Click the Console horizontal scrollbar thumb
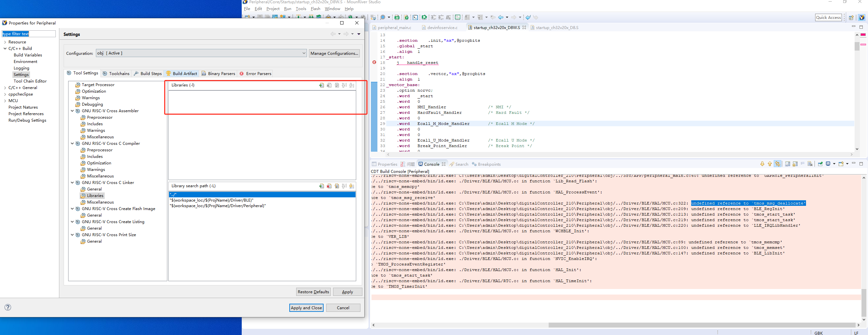Viewport: 868px width, 335px height. point(702,325)
